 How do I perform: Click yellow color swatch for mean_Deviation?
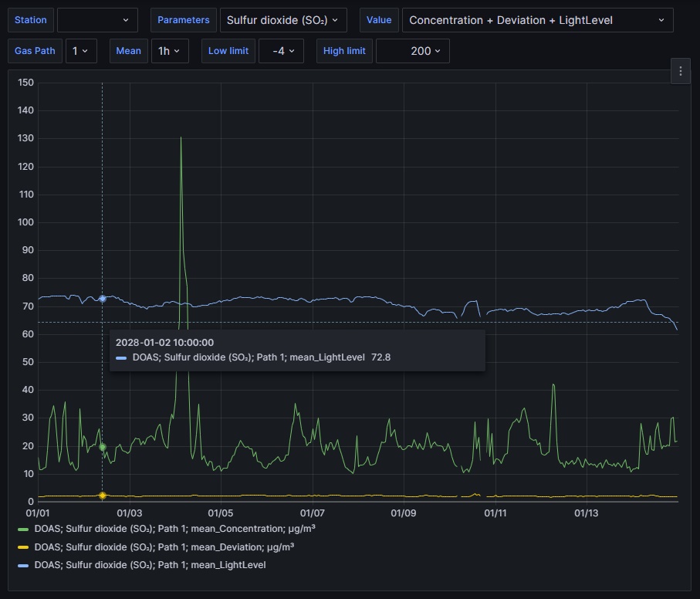pyautogui.click(x=23, y=547)
